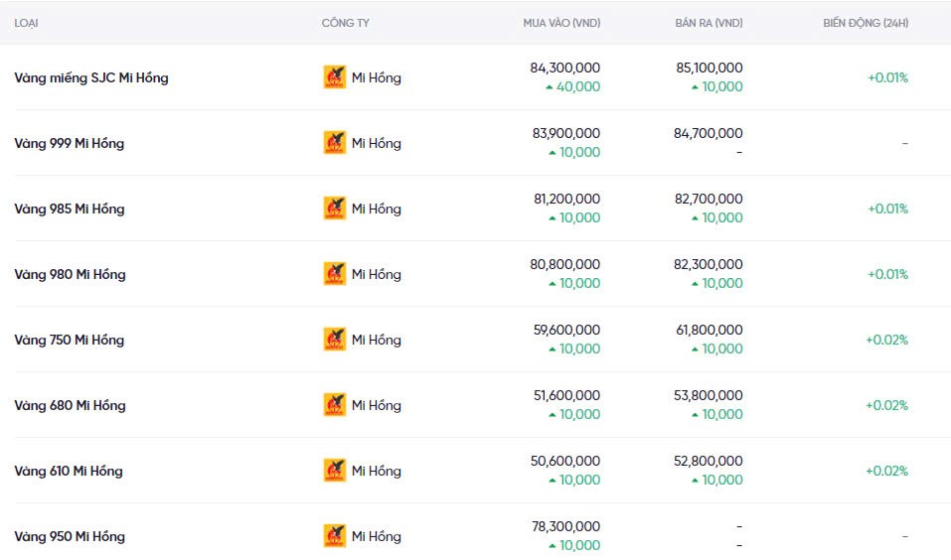Screen dimensions: 951x560
Task: Click Mi Hồng logo beside Vàng 999
Action: (x=335, y=143)
